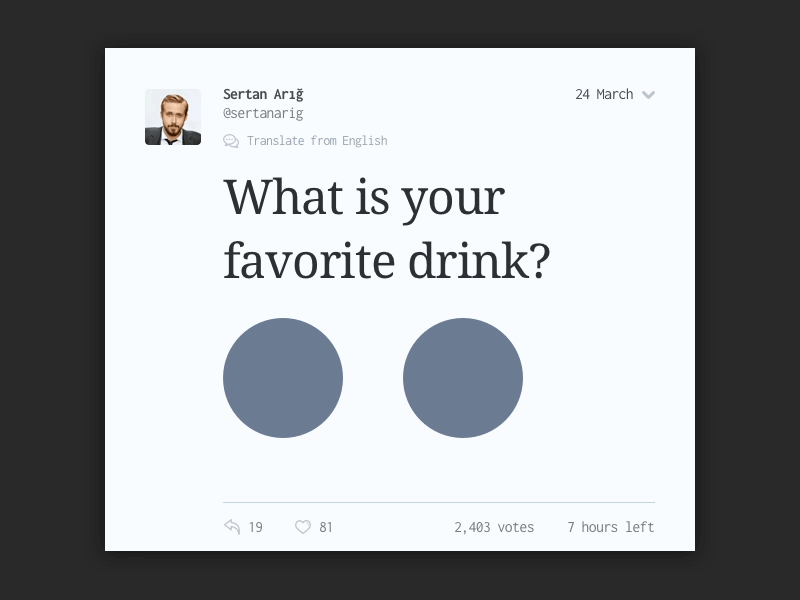Like the tweet via the 81 counter
The width and height of the screenshot is (800, 600).
pyautogui.click(x=326, y=526)
